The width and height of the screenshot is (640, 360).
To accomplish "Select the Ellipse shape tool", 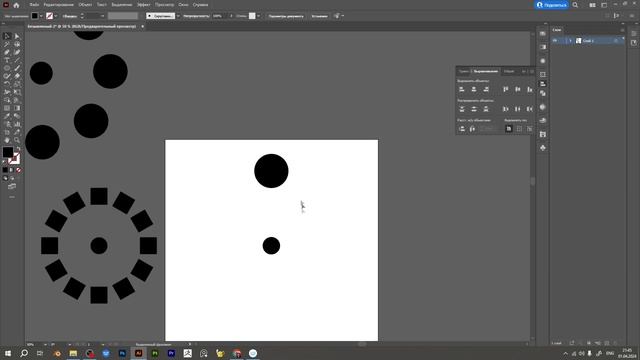I will pos(7,68).
